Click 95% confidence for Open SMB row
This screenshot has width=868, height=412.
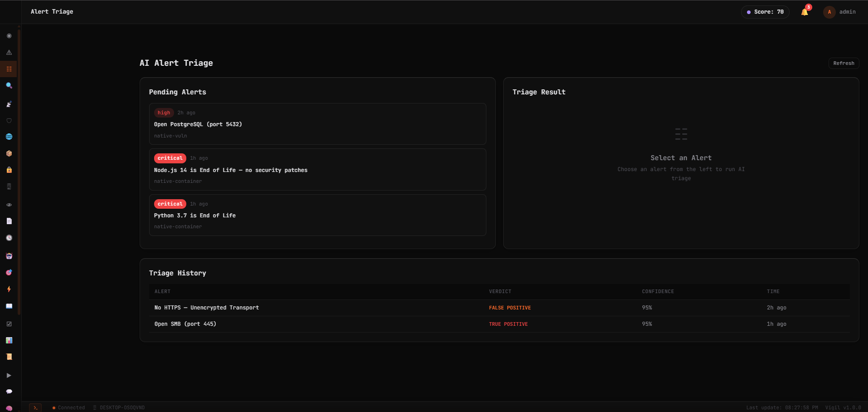[647, 324]
